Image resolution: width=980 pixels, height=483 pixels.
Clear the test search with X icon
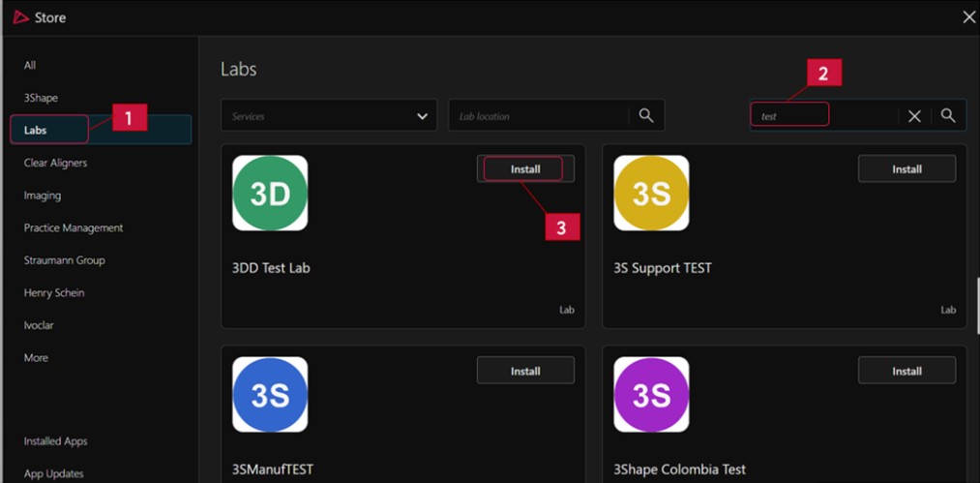click(x=914, y=116)
